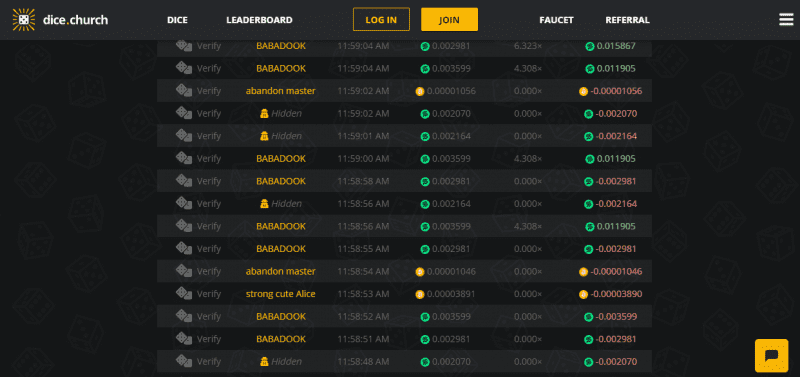Viewport: 800px width, 377px height.
Task: Open the FAUCET page
Action: pyautogui.click(x=556, y=20)
